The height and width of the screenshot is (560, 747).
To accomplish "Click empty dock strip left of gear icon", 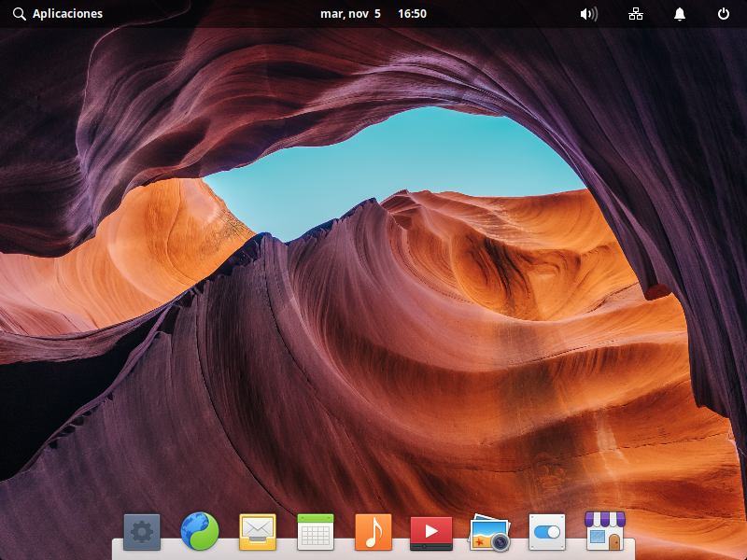I will (x=118, y=550).
